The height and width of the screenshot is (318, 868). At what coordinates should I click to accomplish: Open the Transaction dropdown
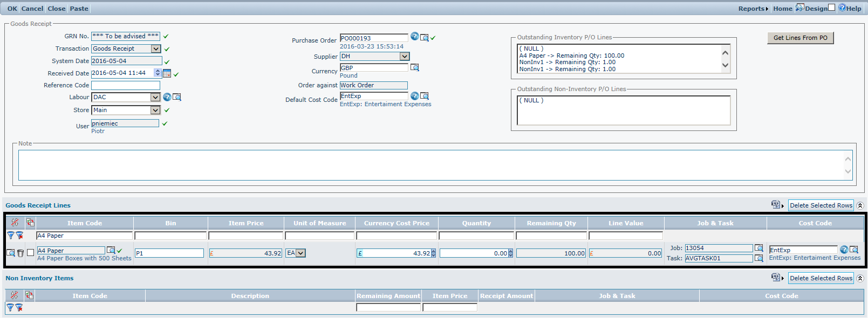pyautogui.click(x=156, y=49)
